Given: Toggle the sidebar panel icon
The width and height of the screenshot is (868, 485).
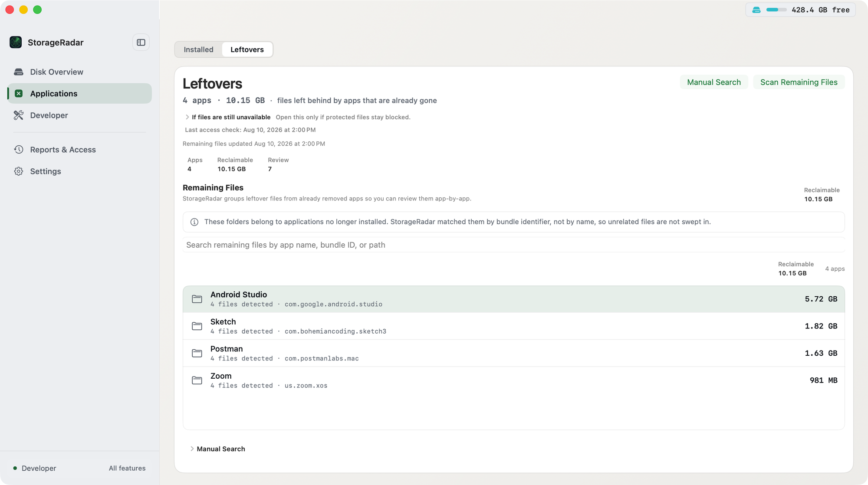Looking at the screenshot, I should tap(141, 43).
